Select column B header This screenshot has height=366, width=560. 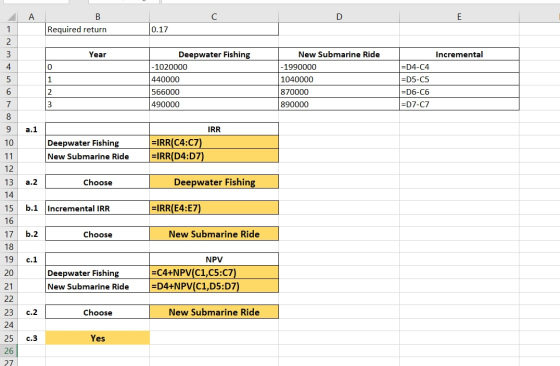(98, 17)
